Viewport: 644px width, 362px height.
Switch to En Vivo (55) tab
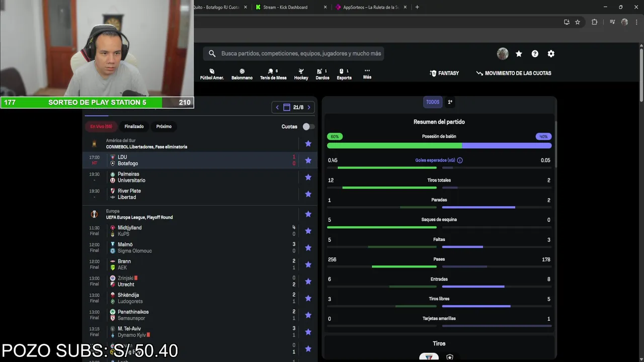101,127
